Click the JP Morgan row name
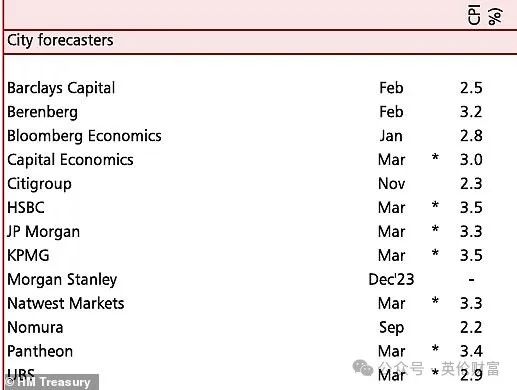 click(x=43, y=232)
